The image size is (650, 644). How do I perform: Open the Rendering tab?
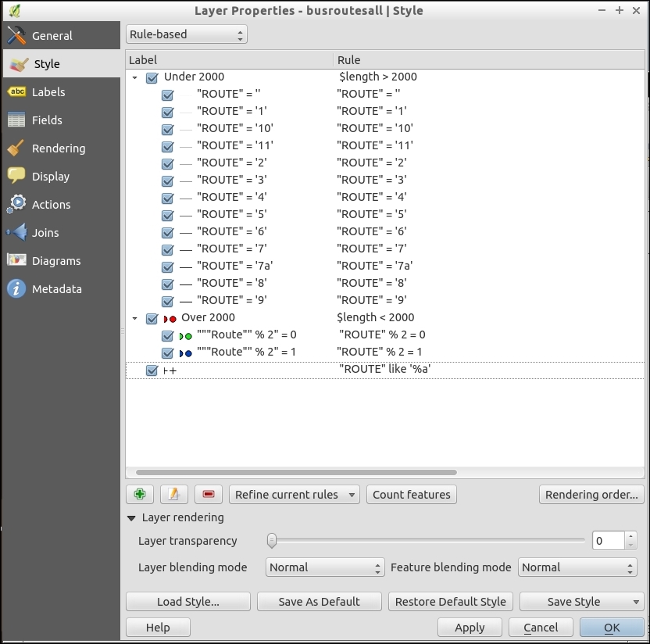(x=62, y=148)
